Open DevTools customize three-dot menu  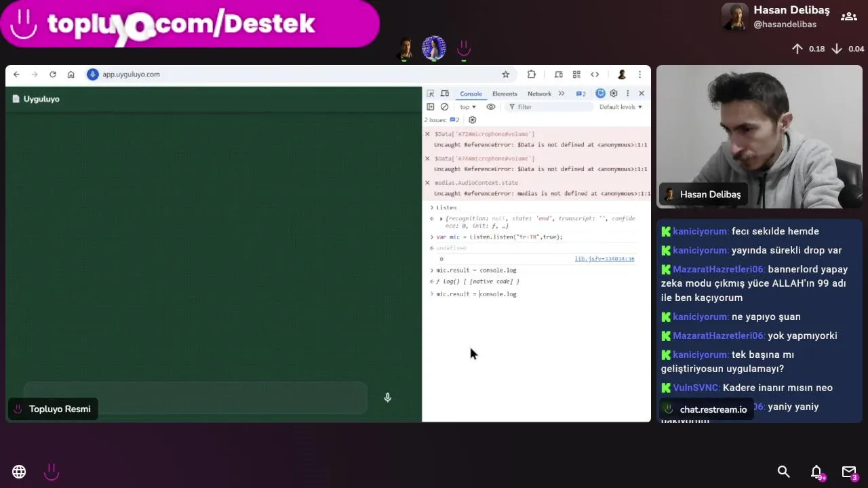pos(627,94)
